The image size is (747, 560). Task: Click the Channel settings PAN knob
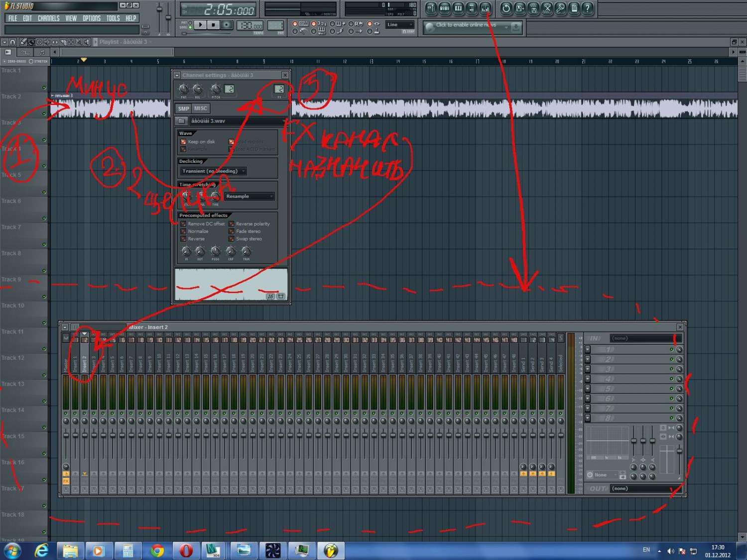click(183, 89)
